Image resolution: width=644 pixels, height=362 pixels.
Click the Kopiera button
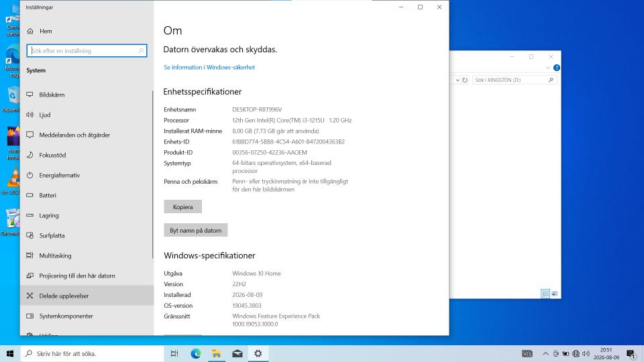pos(182,207)
